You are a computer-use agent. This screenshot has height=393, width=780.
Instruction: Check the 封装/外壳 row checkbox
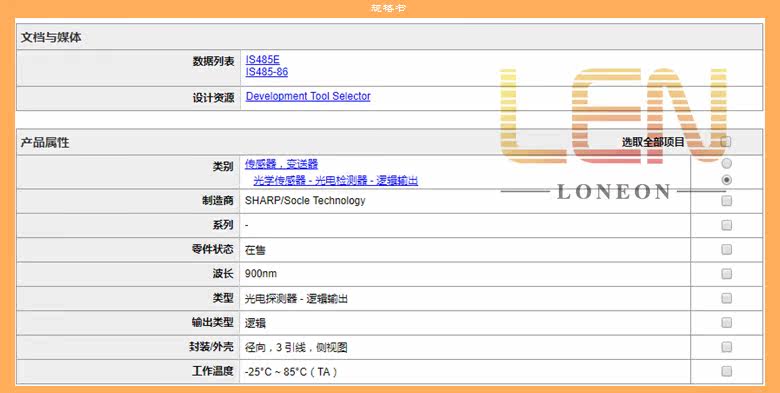pyautogui.click(x=726, y=347)
